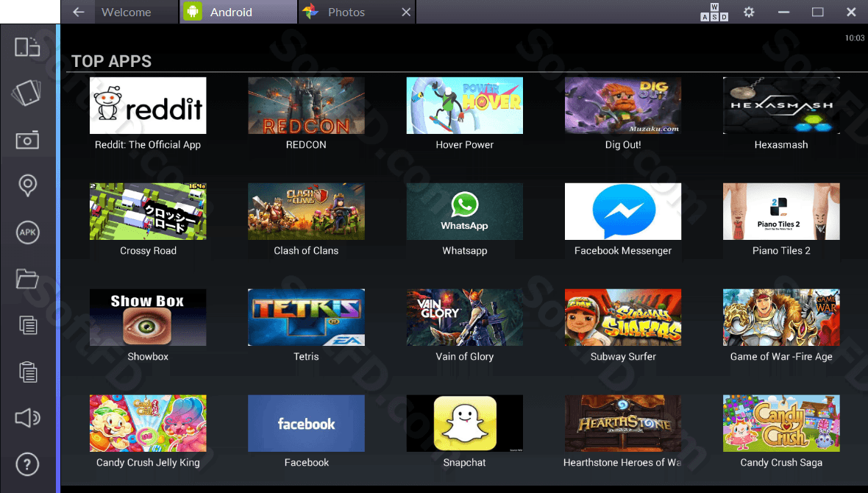The image size is (868, 493).
Task: Click the "Candy Crush Jelly King" text label
Action: [x=148, y=463]
